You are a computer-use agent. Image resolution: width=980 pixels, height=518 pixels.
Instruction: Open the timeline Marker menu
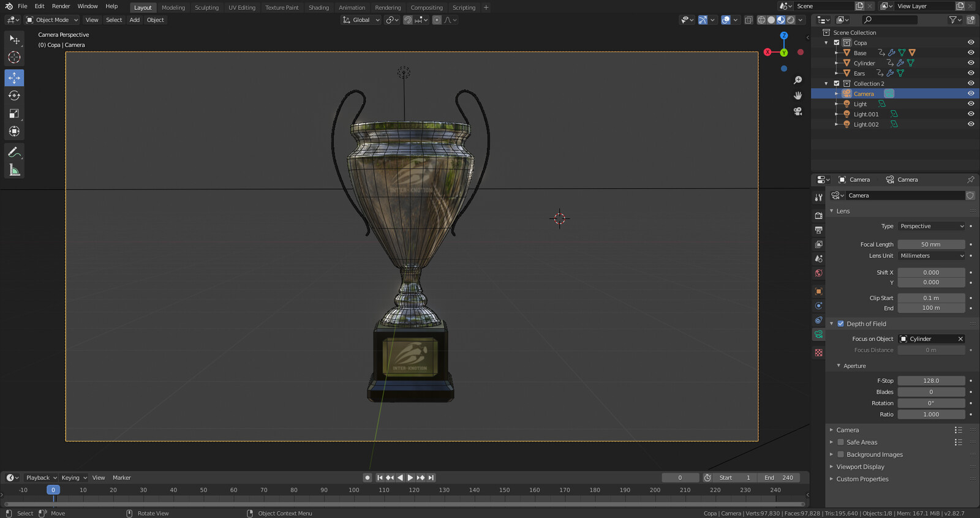121,478
